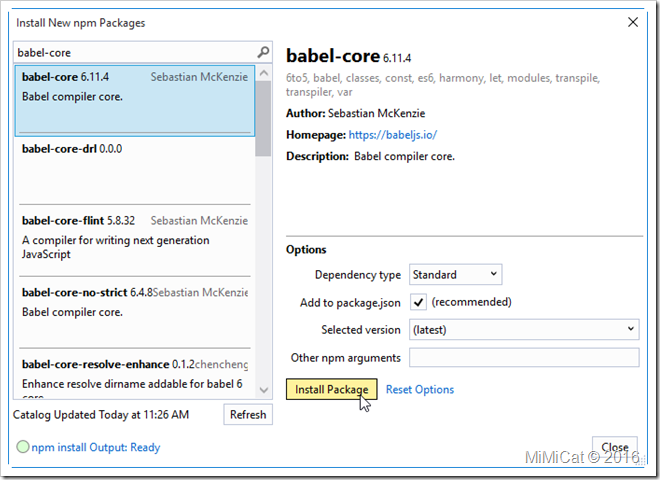Click the babel-core 6.11.4 detail heading

[x=349, y=56]
